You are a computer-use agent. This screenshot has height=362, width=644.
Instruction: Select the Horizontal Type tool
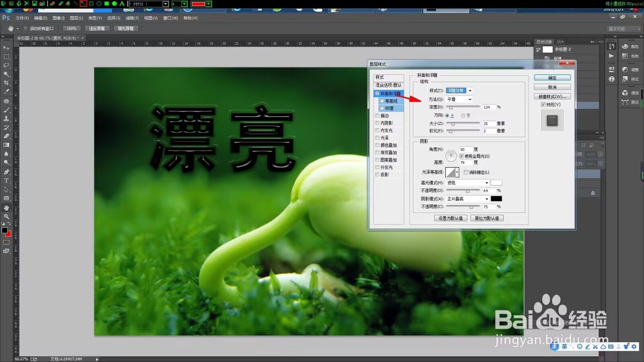point(6,181)
